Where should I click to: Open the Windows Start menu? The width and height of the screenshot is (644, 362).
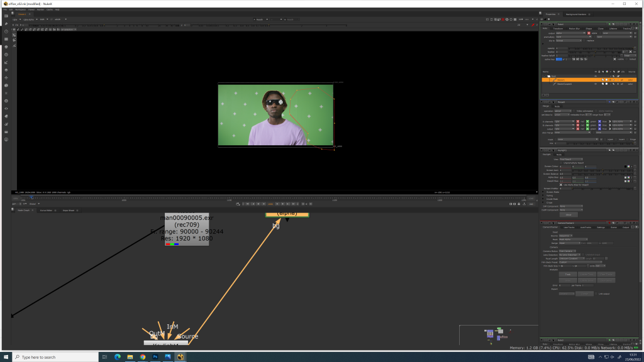[x=6, y=357]
